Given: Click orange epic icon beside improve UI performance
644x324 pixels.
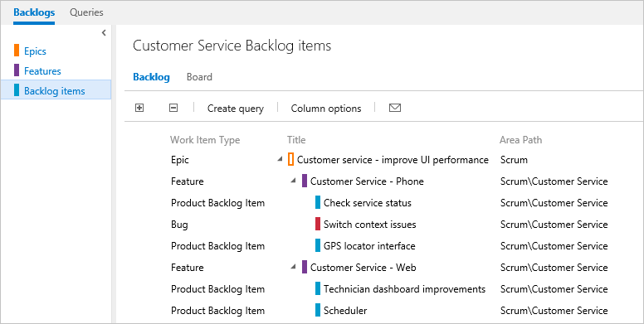Looking at the screenshot, I should pyautogui.click(x=290, y=159).
